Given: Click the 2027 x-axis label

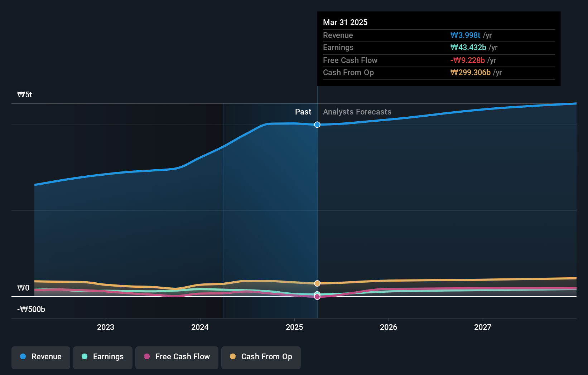Looking at the screenshot, I should 483,327.
